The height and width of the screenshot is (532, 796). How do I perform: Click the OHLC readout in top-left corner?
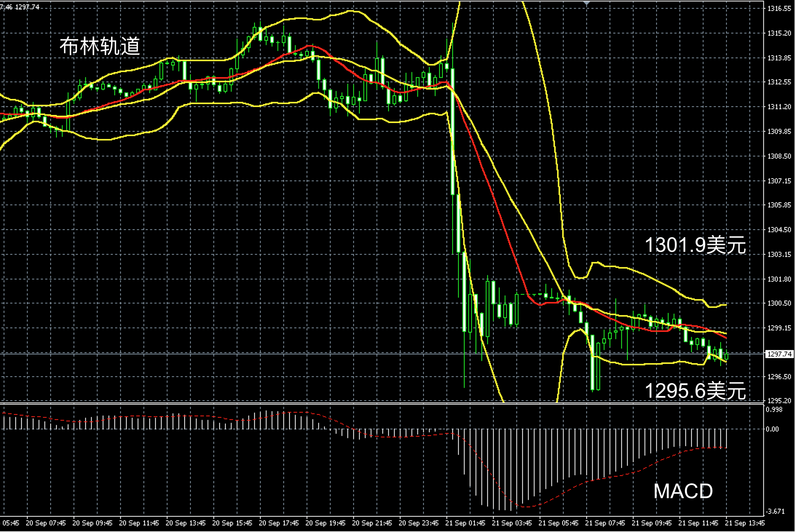pos(20,7)
